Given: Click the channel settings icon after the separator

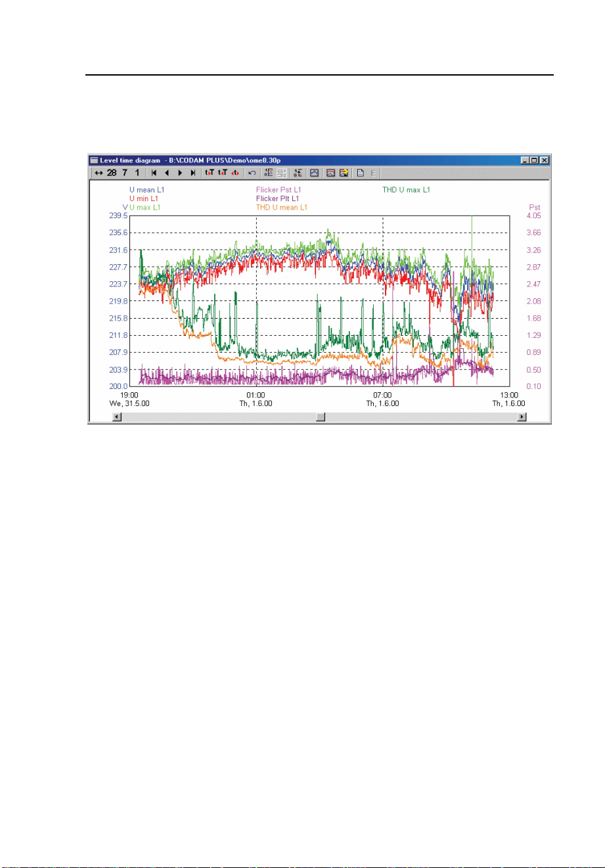Looking at the screenshot, I should pos(298,173).
